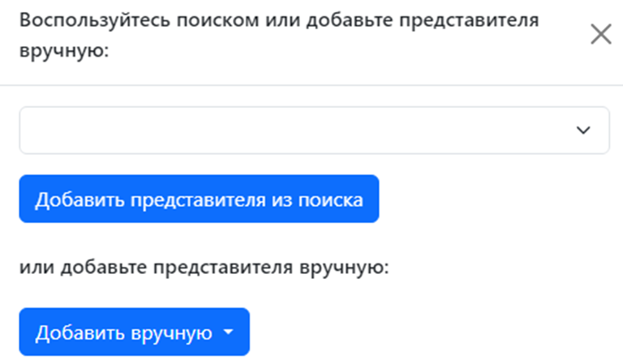This screenshot has width=623, height=364.
Task: Close the add representative dialog with X
Action: [x=600, y=35]
